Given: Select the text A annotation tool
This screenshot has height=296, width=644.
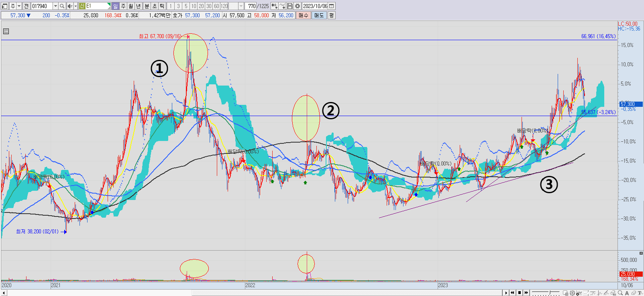Looking at the screenshot, I should tap(627, 293).
